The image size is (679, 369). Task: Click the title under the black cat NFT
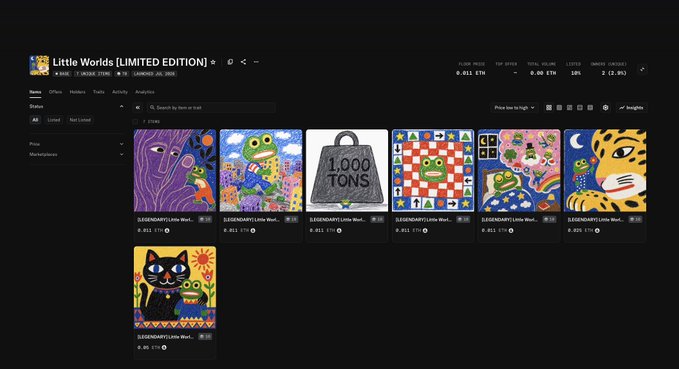(x=165, y=337)
